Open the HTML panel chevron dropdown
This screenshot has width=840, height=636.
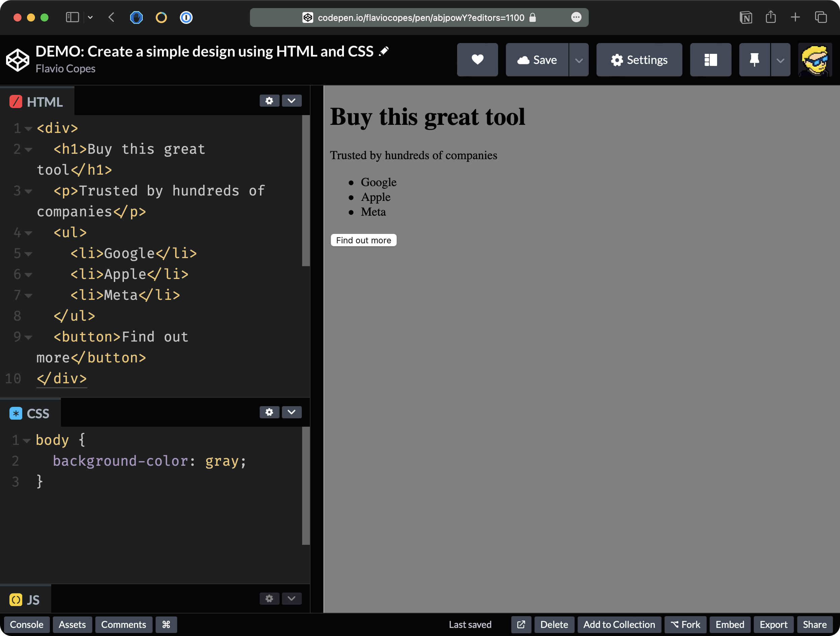(291, 101)
